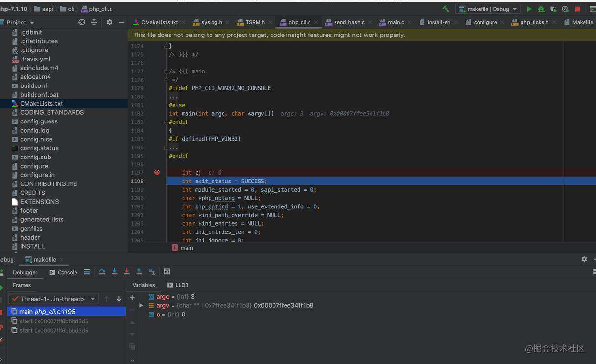Collapse fold at line 1174
This screenshot has width=596, height=364.
[167, 46]
